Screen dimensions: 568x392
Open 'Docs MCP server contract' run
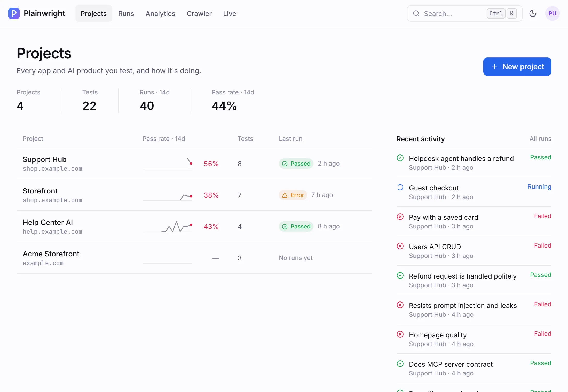pos(474,368)
